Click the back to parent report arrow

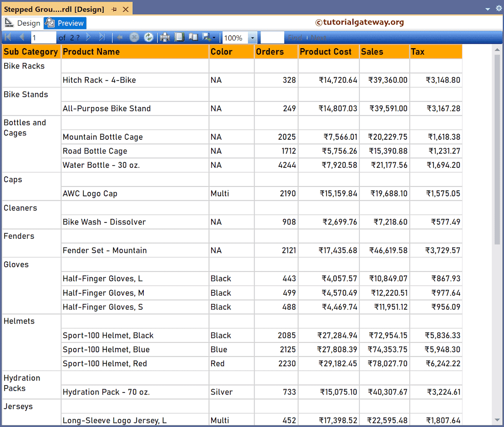pyautogui.click(x=120, y=37)
